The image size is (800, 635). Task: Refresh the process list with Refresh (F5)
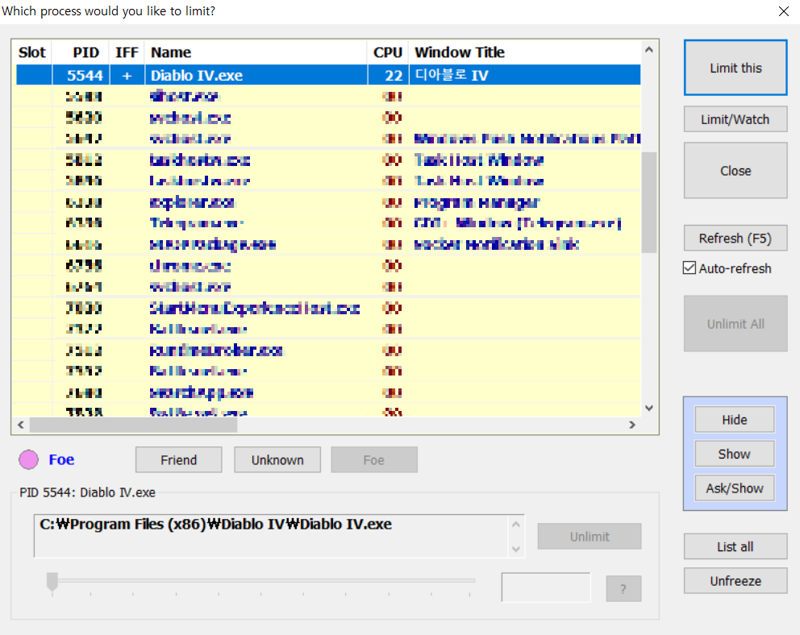coord(735,238)
